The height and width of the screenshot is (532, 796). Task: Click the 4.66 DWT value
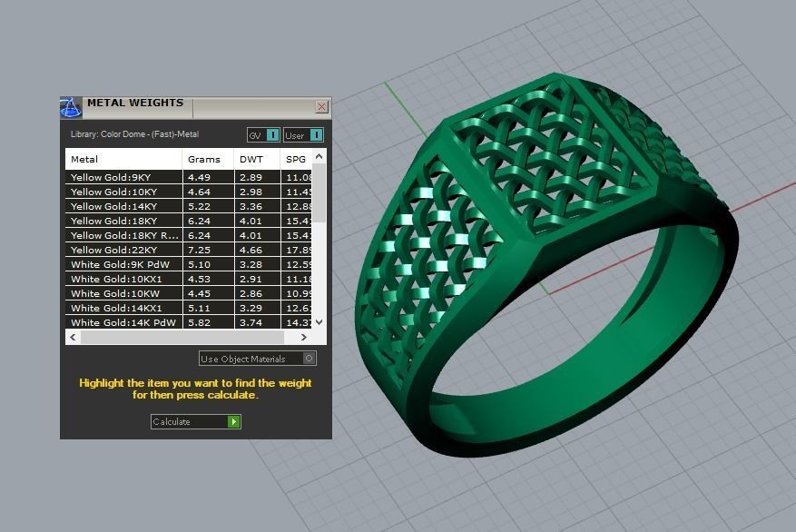(x=251, y=250)
